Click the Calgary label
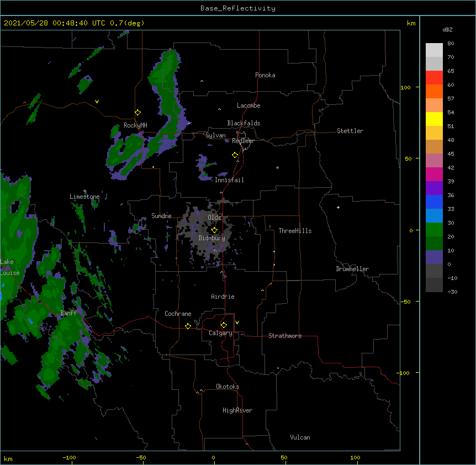This screenshot has height=465, width=476. (220, 333)
